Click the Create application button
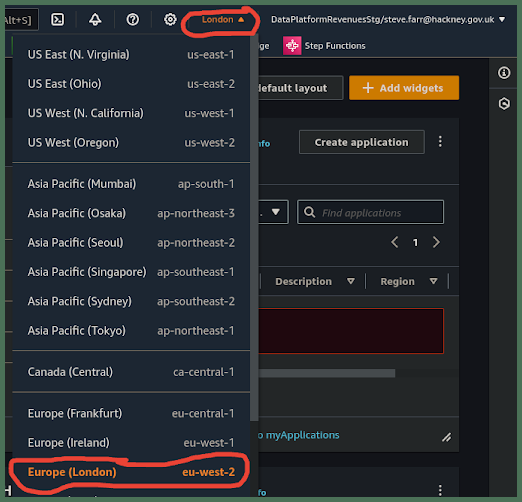 362,142
